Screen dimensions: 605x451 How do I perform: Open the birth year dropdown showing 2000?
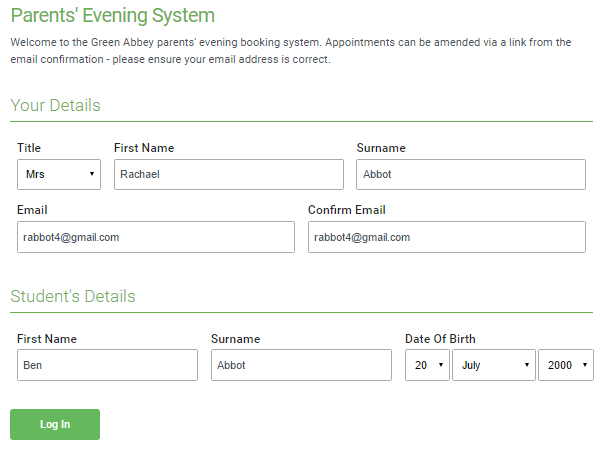pos(566,365)
